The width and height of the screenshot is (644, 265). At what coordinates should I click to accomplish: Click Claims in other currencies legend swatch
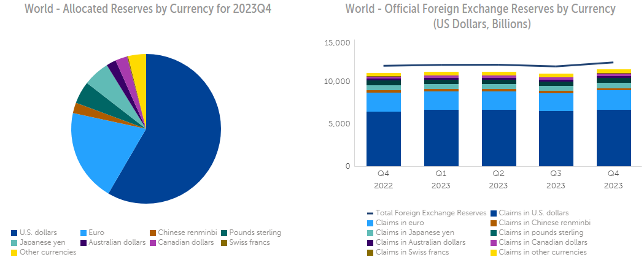pyautogui.click(x=493, y=252)
